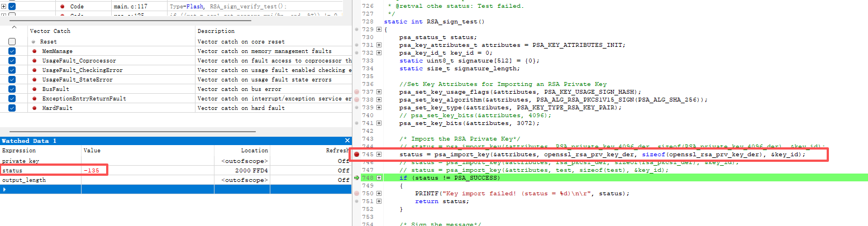Click the outofscope location of output_length
This screenshot has width=868, height=226.
(x=245, y=180)
